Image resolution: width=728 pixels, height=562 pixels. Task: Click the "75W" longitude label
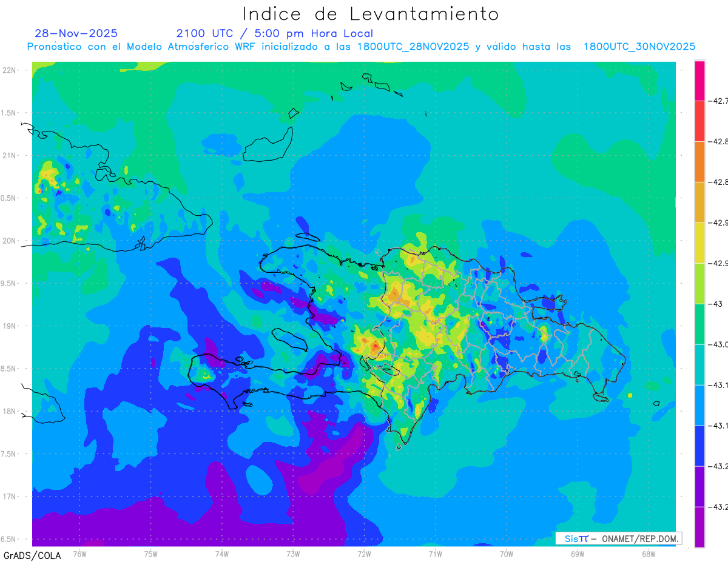(x=151, y=554)
